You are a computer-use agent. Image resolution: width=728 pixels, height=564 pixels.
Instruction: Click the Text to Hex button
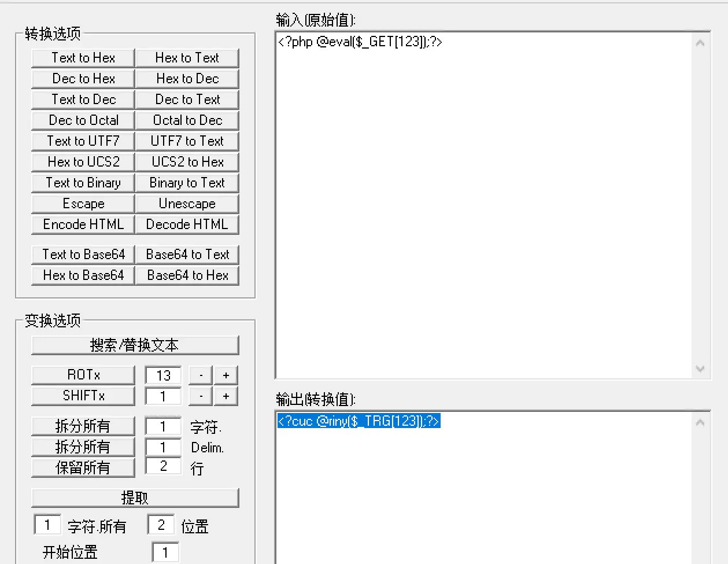pos(83,58)
